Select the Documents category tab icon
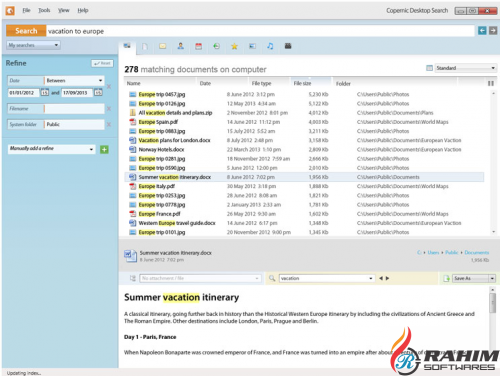 point(145,46)
